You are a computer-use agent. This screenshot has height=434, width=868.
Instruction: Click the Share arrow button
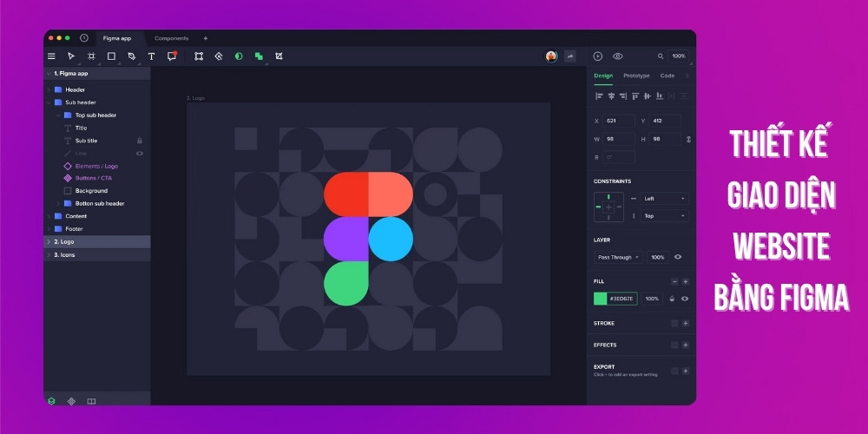coord(570,56)
